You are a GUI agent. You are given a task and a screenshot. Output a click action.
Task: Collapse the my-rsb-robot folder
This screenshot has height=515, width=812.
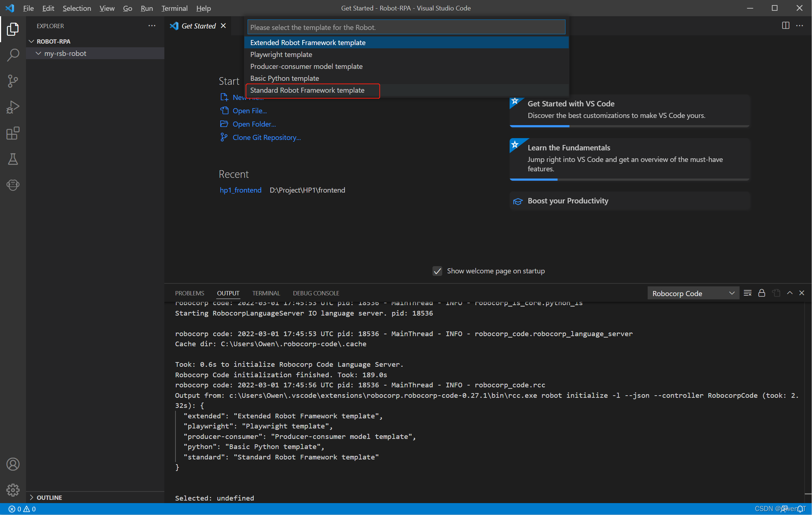point(39,53)
